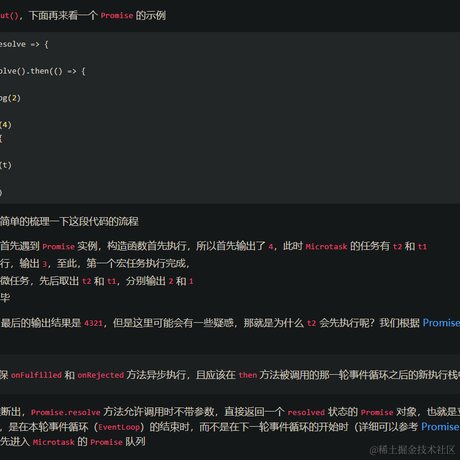This screenshot has height=460, width=460.
Task: Click the code line 'esolve => {'
Action: [x=24, y=44]
